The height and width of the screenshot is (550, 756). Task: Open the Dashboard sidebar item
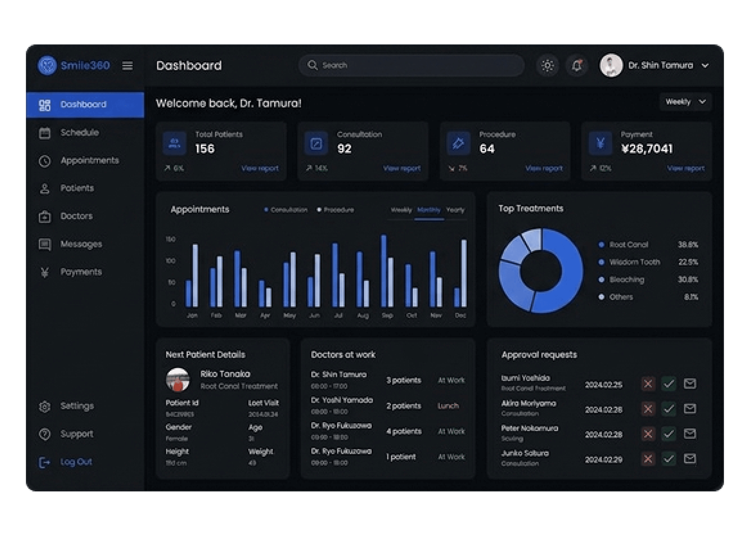coord(85,105)
